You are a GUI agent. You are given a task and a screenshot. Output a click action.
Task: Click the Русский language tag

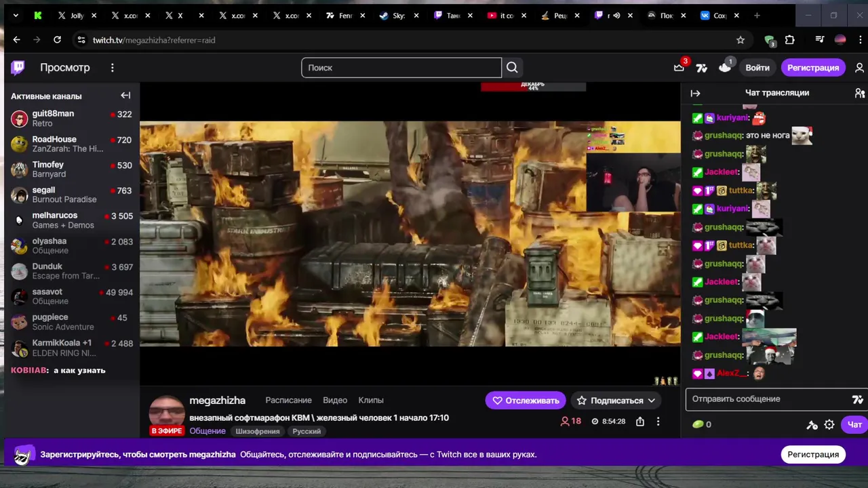tap(307, 431)
